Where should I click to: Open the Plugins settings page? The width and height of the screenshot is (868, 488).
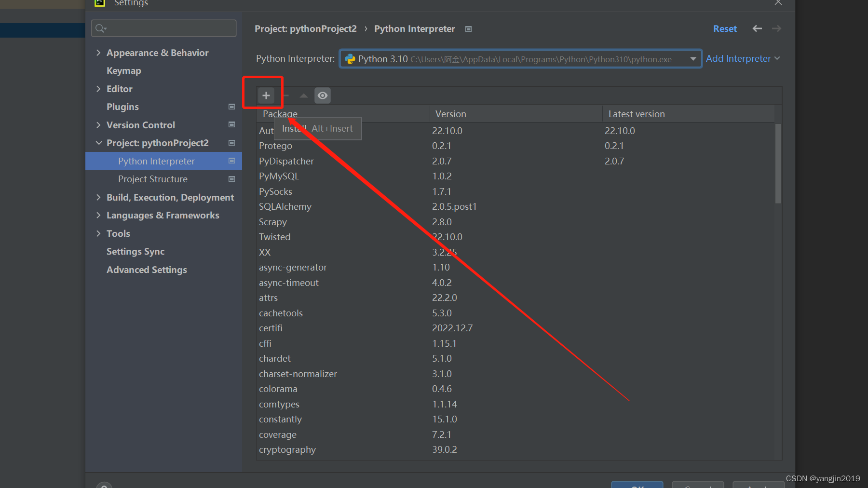(x=122, y=107)
